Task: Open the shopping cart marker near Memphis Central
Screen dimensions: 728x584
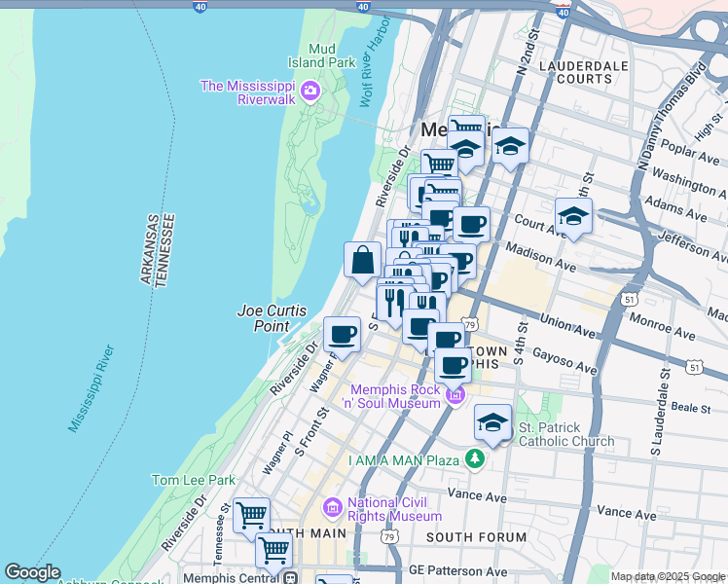Action: [273, 552]
